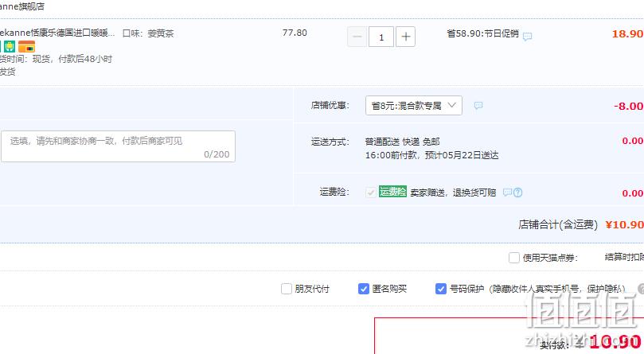
Task: Click the flavor text 口味: 姜黄茶
Action: point(148,33)
